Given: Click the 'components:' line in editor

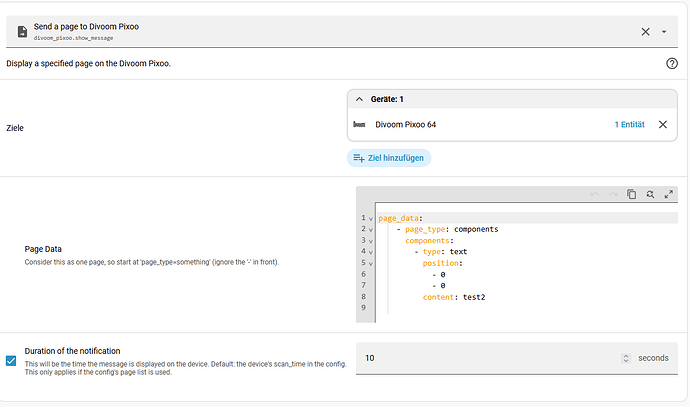Looking at the screenshot, I should pos(429,241).
